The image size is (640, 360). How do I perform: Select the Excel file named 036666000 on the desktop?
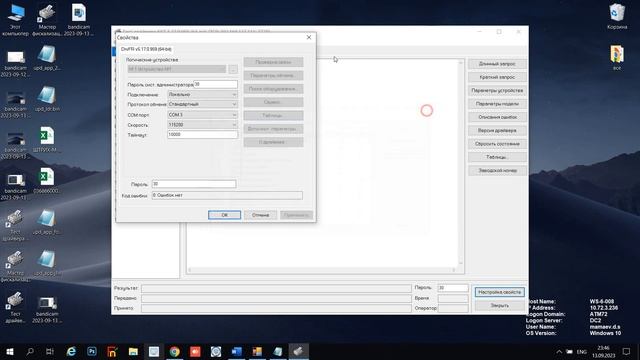(x=47, y=181)
